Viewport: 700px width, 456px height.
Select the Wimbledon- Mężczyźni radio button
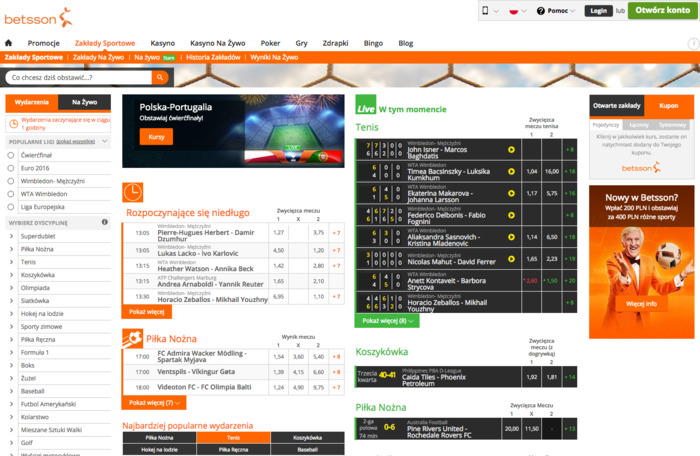[11, 181]
